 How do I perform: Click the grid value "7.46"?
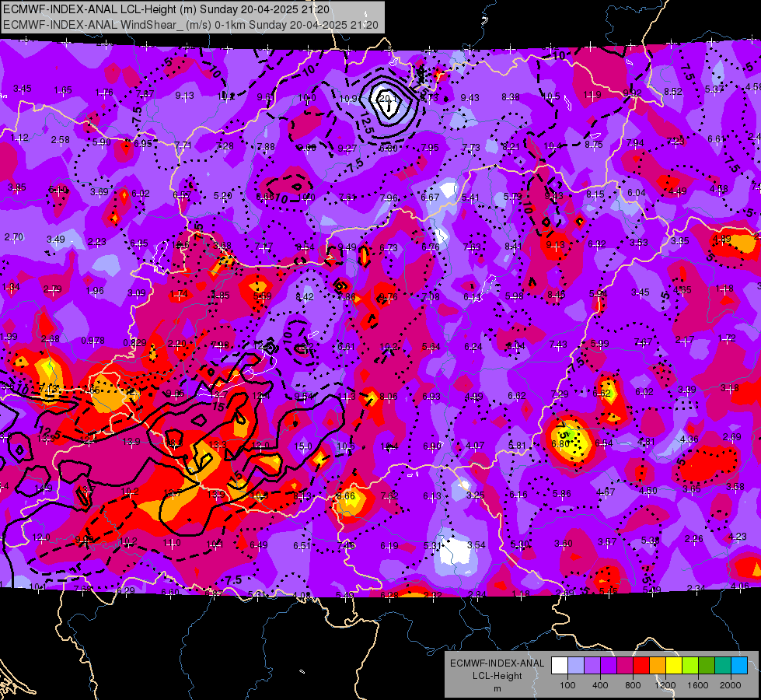point(346,546)
